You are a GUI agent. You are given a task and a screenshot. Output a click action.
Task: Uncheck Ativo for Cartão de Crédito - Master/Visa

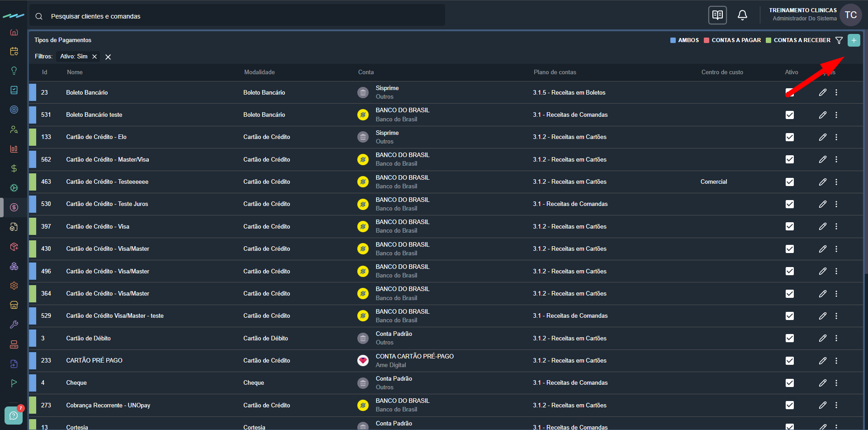pyautogui.click(x=790, y=159)
